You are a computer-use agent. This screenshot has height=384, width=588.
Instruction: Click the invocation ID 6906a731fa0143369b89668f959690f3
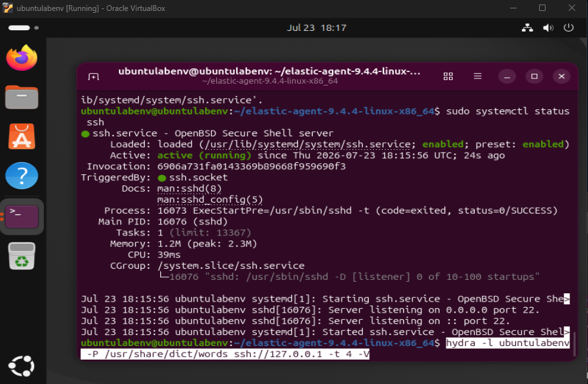coord(252,167)
